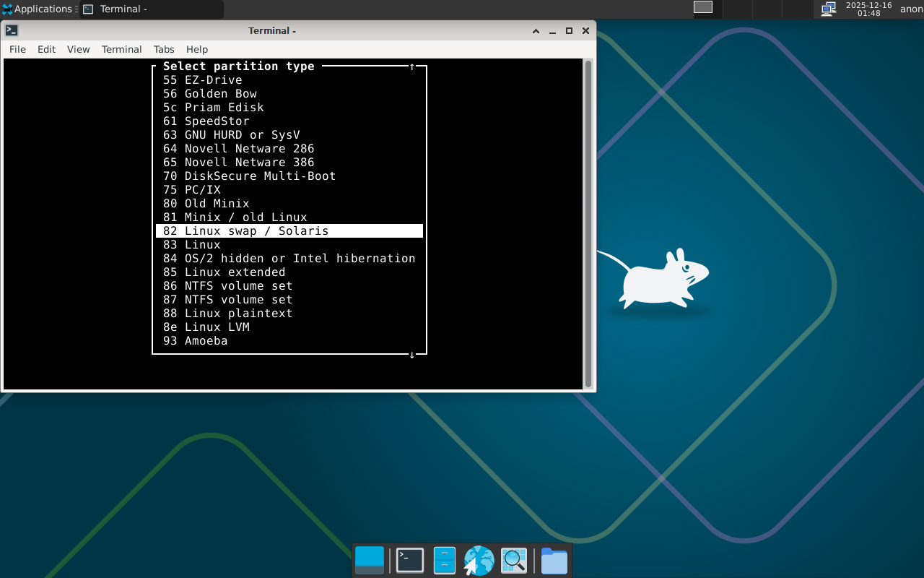
Task: Click the up arrow of partition list
Action: click(x=412, y=66)
